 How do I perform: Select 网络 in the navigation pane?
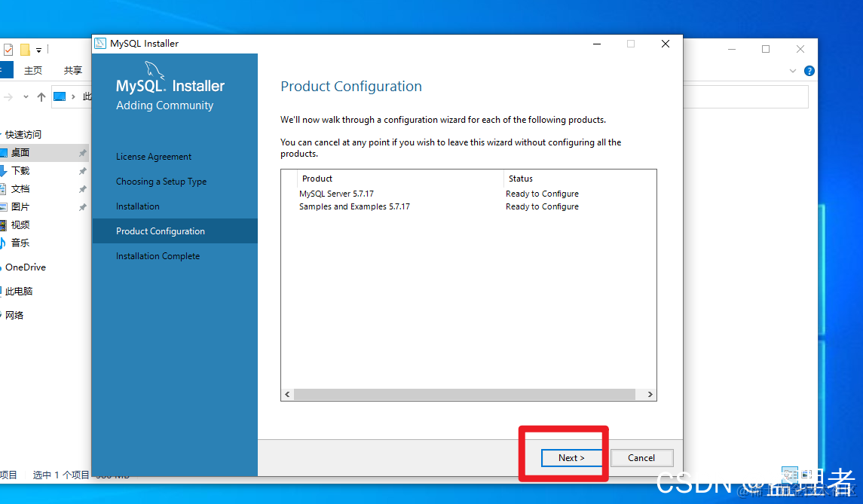click(x=14, y=315)
